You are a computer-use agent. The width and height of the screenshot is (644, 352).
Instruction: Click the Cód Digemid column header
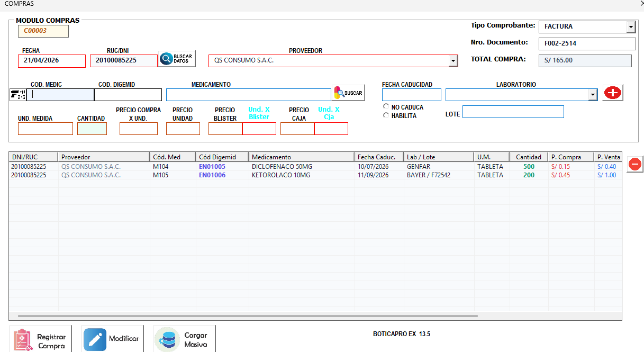[x=222, y=157]
